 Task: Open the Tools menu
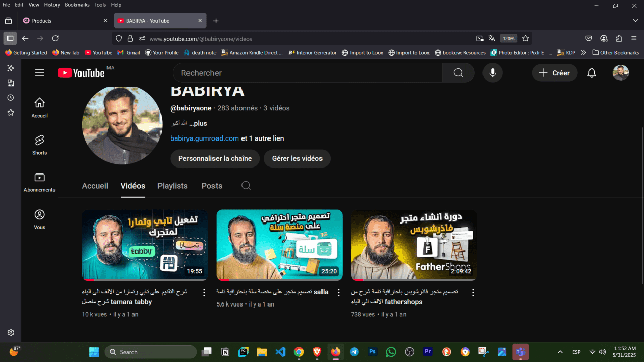pos(100,5)
